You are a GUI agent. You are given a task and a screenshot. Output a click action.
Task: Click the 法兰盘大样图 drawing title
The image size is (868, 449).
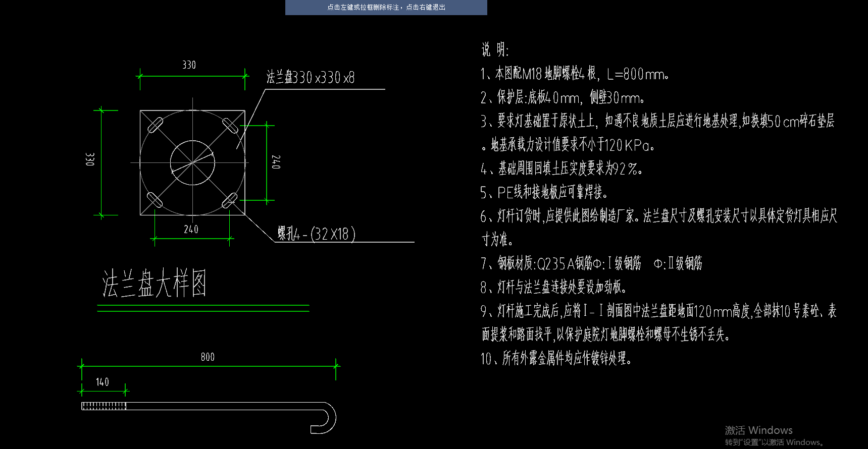pos(155,283)
